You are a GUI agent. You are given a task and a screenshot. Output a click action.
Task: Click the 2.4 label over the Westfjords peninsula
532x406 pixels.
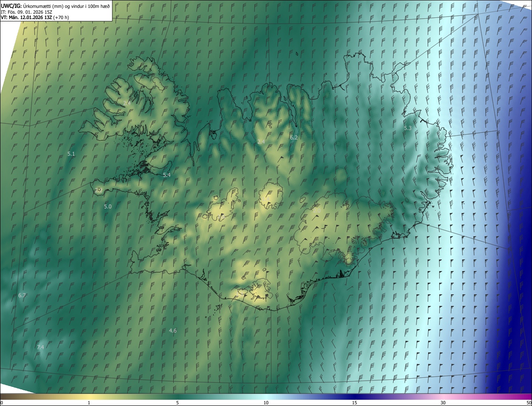[127, 103]
